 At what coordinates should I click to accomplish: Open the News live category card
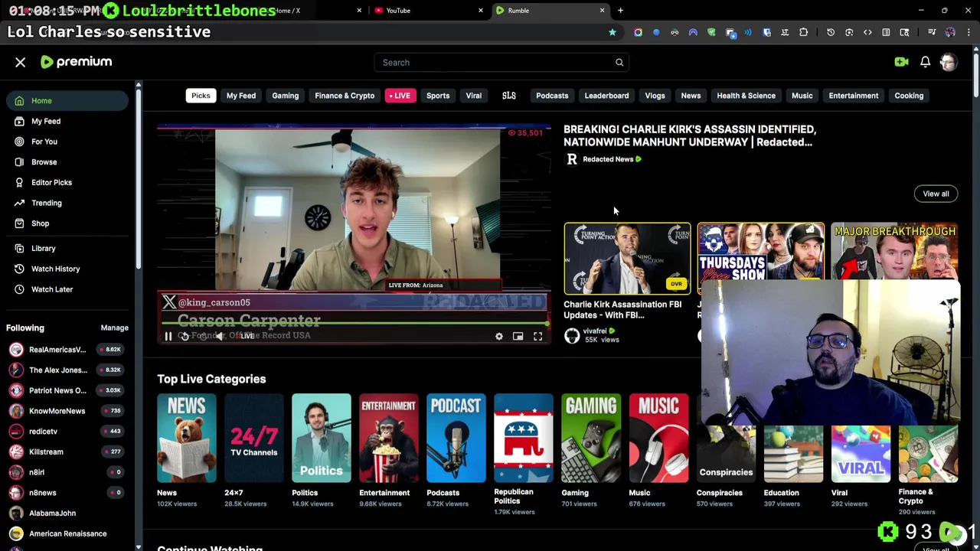pyautogui.click(x=186, y=439)
